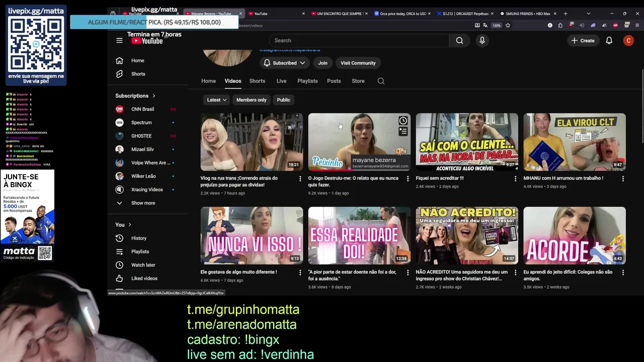Open the Subscribed notification dropdown
Viewport: 644px width, 362px height.
(x=284, y=63)
